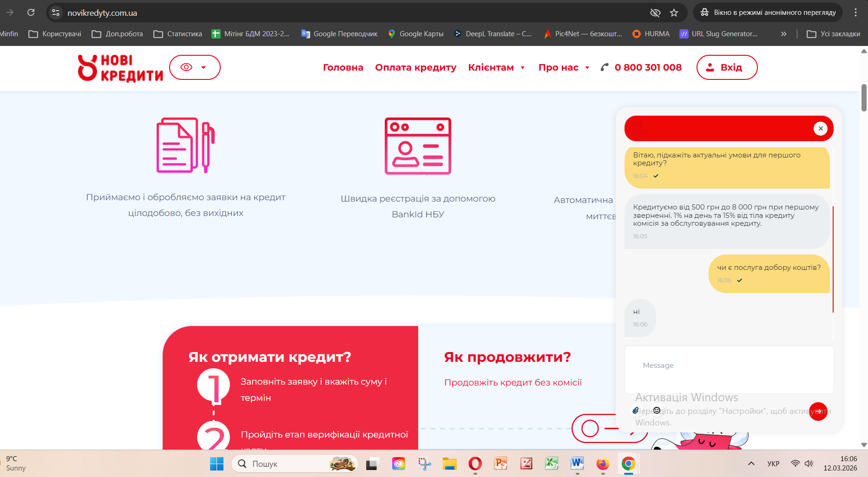Click the phone handset icon in header
The image size is (868, 477).
(x=605, y=67)
